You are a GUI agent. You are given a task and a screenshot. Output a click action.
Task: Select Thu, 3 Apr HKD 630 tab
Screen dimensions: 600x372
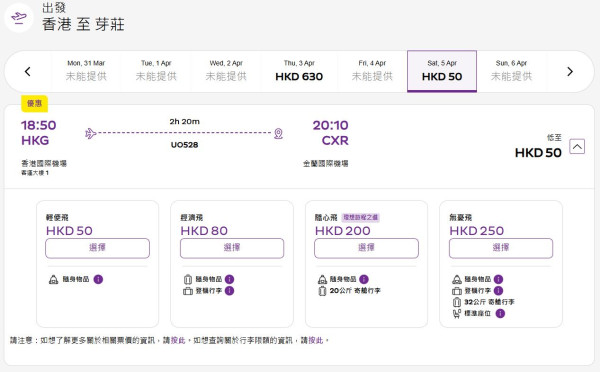coord(299,71)
